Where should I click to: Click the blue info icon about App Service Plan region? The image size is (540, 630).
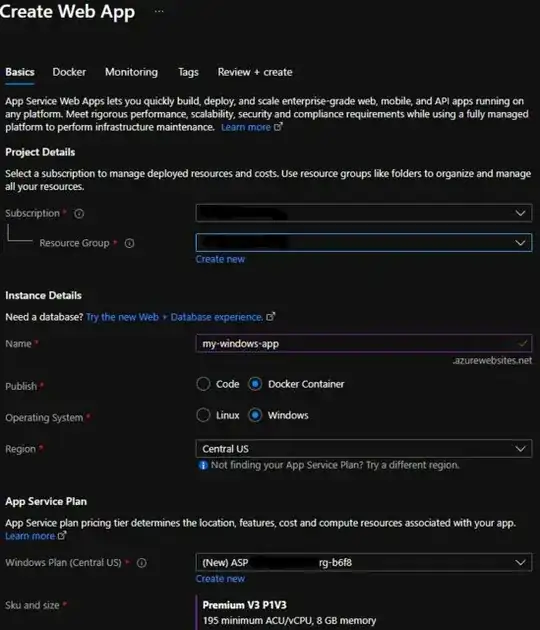[x=203, y=465]
